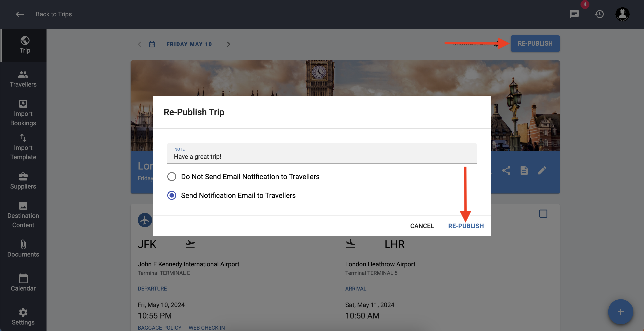Screen dimensions: 644x331
Task: Click the trip document icon
Action: (x=524, y=170)
